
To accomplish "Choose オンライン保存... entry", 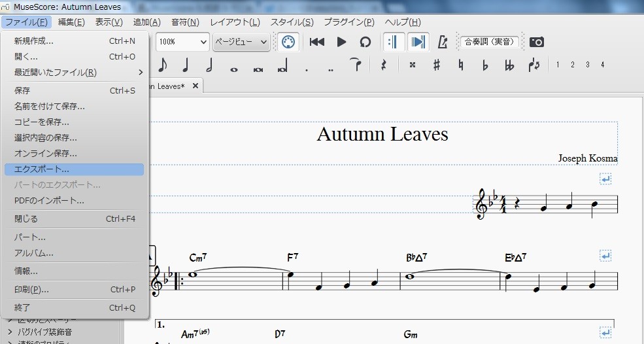I will point(75,153).
